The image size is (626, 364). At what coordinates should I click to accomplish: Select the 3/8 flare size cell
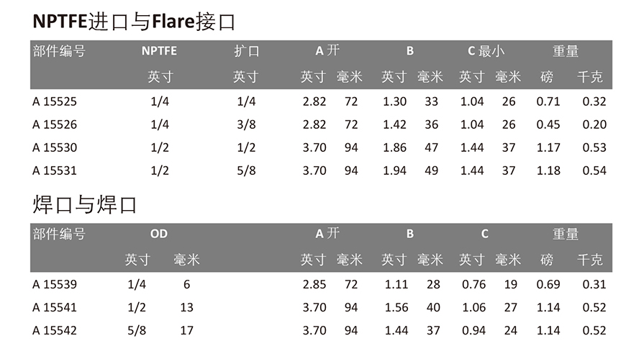(x=246, y=124)
